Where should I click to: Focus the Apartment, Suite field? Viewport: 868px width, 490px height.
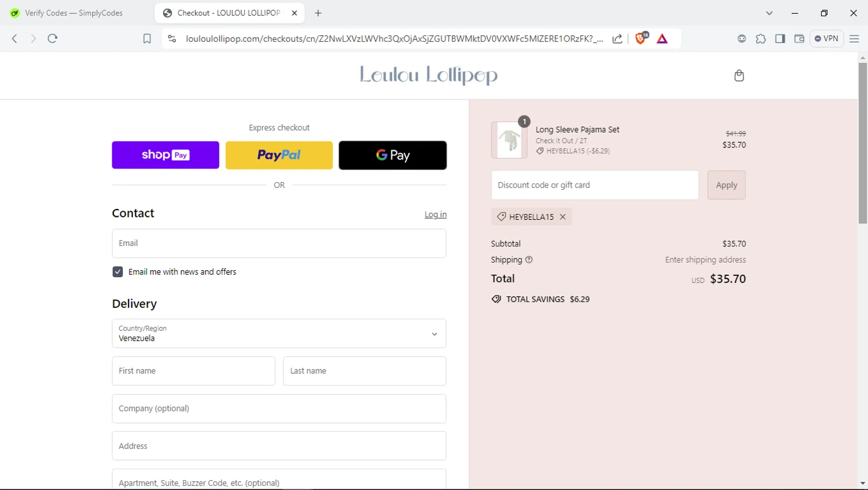pos(279,480)
